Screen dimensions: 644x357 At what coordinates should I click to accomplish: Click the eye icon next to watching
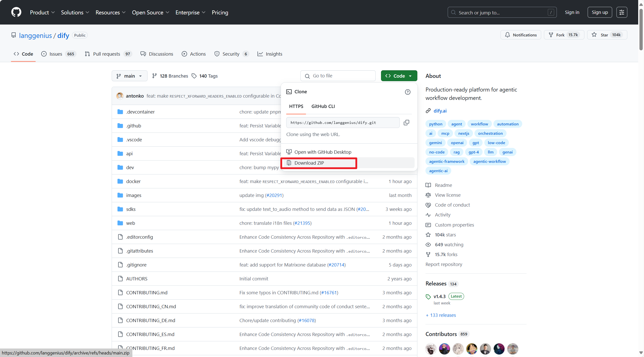tap(428, 244)
